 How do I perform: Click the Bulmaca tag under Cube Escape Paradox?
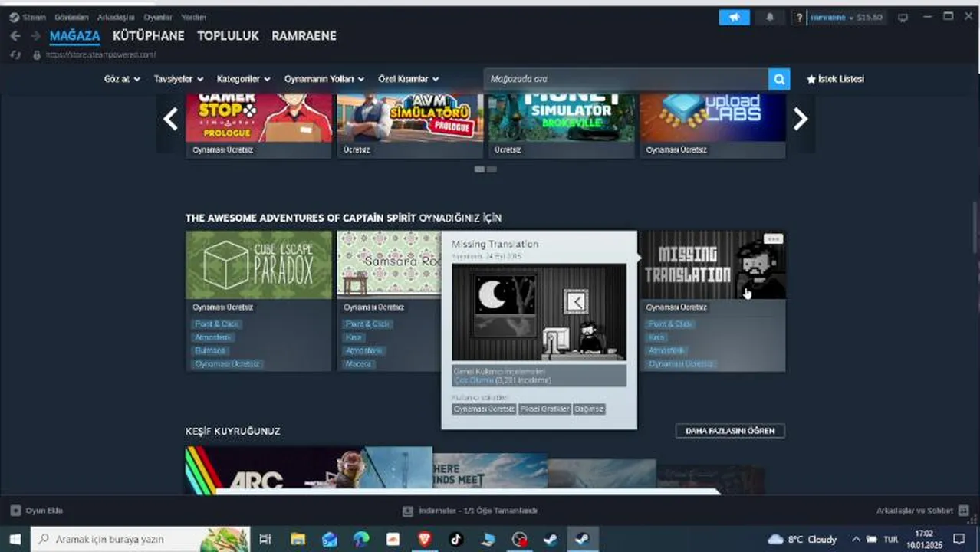(x=210, y=350)
